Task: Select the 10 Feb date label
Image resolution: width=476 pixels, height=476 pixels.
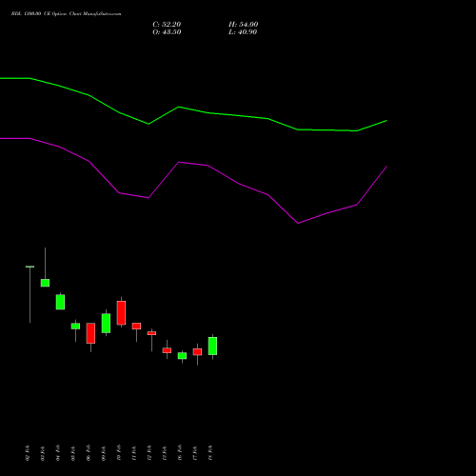Action: pos(119,453)
